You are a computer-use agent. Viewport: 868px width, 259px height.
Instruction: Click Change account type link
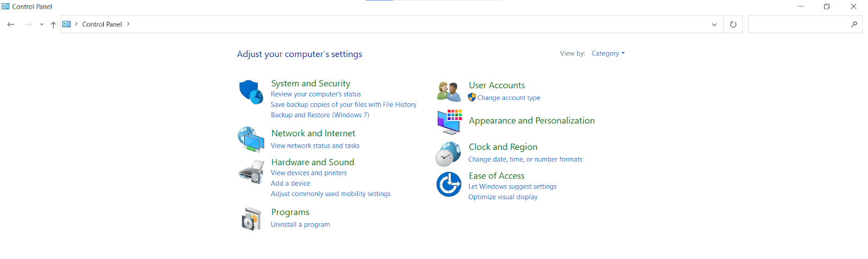(508, 98)
